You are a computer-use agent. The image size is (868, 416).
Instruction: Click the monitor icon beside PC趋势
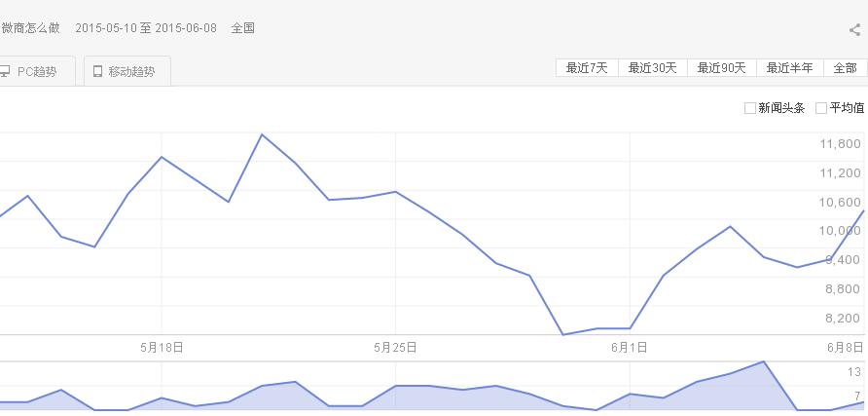point(5,71)
